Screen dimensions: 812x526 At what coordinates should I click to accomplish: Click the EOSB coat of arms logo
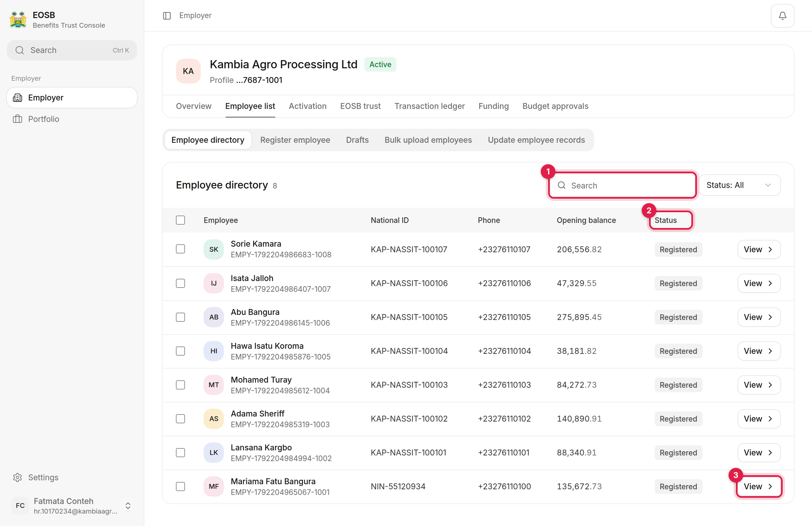(x=18, y=19)
